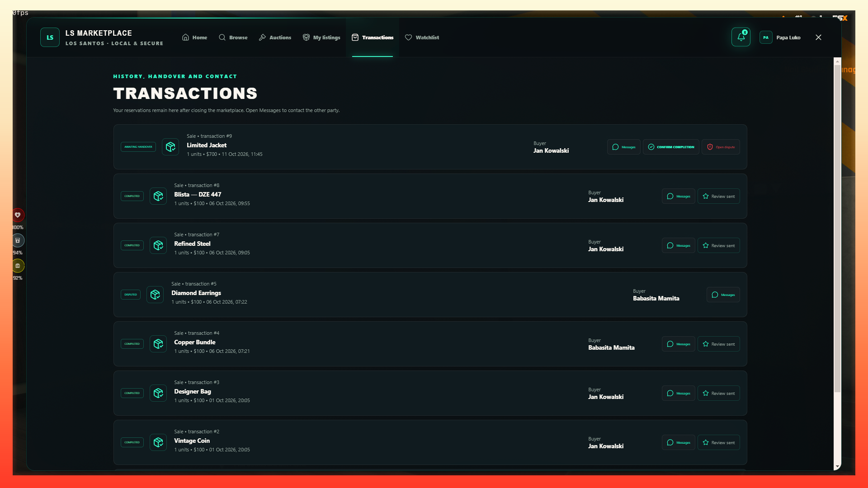
Task: Click buyer name Babasita Mamita on Copper Bundle
Action: click(x=611, y=347)
